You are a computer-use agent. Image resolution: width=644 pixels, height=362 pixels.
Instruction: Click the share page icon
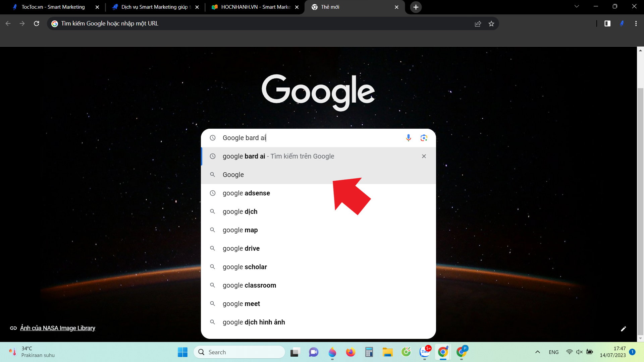pos(478,24)
